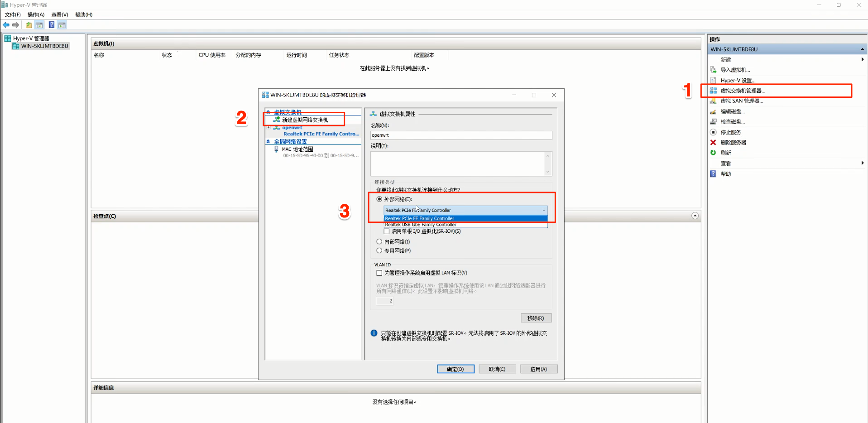Collapse the WIN-5KLJMTBDE8U actions section
Image resolution: width=868 pixels, height=423 pixels.
tap(862, 49)
